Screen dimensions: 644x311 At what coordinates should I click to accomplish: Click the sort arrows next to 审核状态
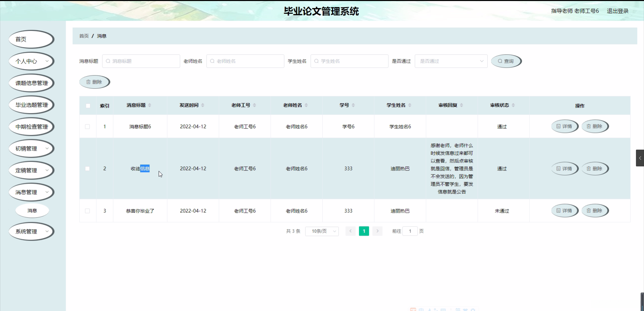pyautogui.click(x=513, y=105)
